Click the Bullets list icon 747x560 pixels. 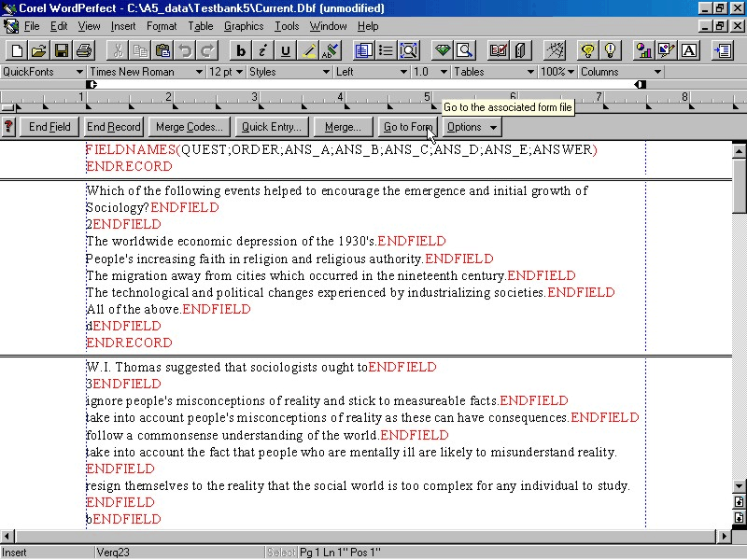[x=386, y=50]
